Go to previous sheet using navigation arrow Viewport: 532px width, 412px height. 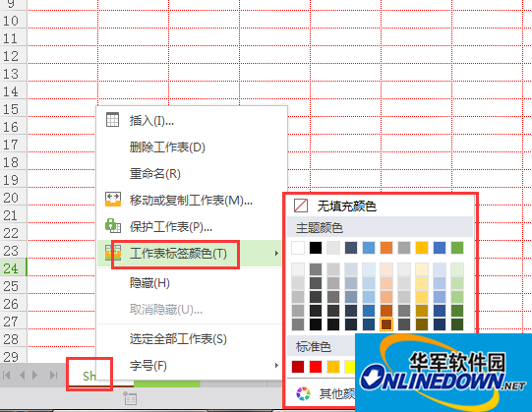22,375
